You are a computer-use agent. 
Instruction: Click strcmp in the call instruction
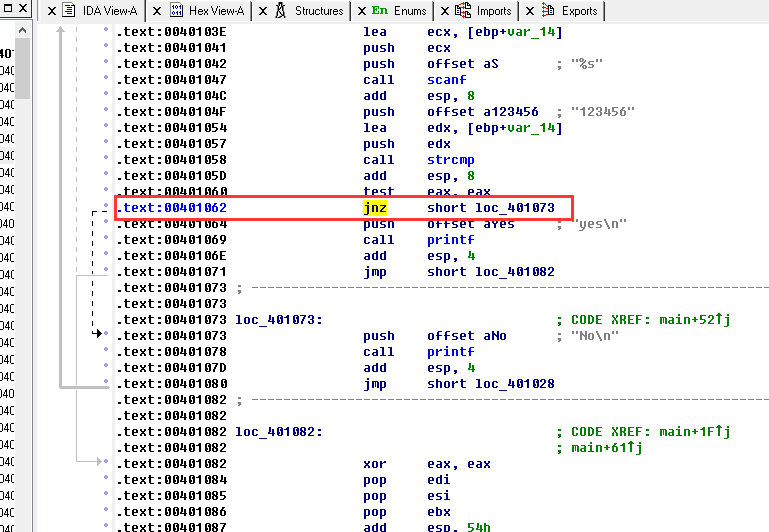pos(447,160)
